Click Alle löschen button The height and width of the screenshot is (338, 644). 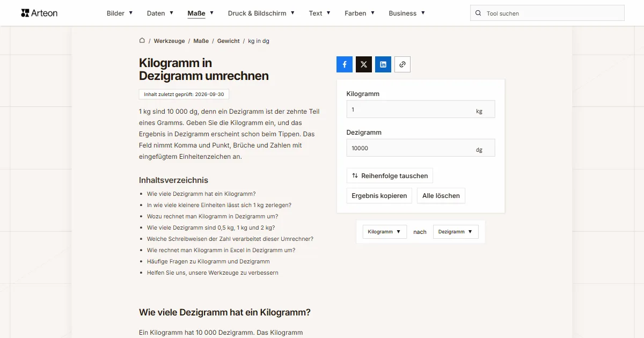click(x=441, y=196)
